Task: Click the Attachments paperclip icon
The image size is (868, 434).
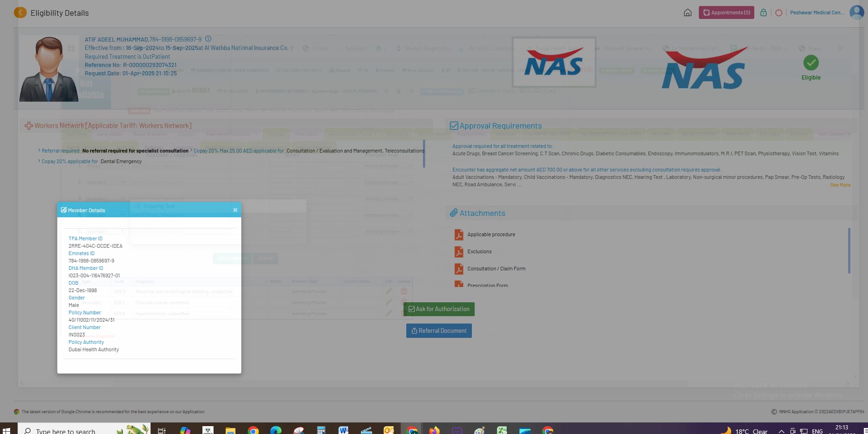Action: coord(454,213)
